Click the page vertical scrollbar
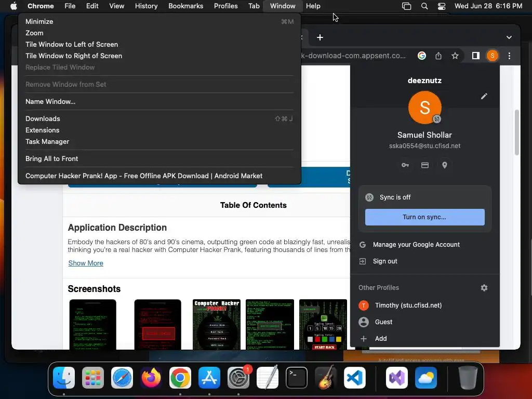This screenshot has width=532, height=399. (517, 132)
